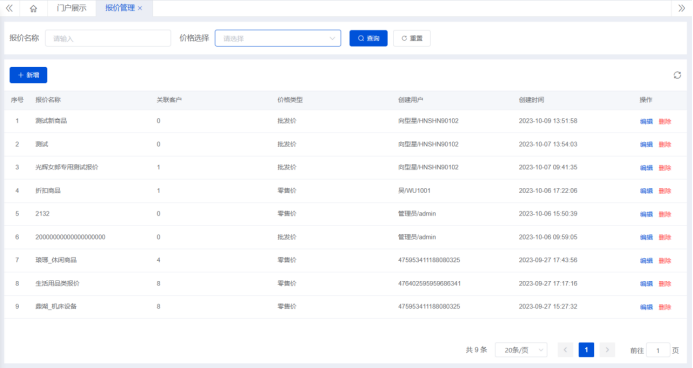This screenshot has height=368, width=693.
Task: Click the home icon tab
Action: pyautogui.click(x=33, y=8)
